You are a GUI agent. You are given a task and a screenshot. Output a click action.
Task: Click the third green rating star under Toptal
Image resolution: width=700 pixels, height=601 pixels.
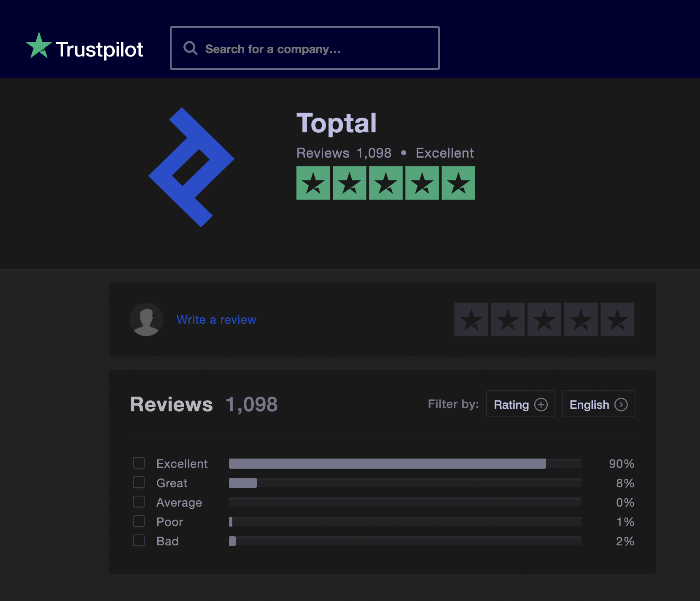(386, 183)
